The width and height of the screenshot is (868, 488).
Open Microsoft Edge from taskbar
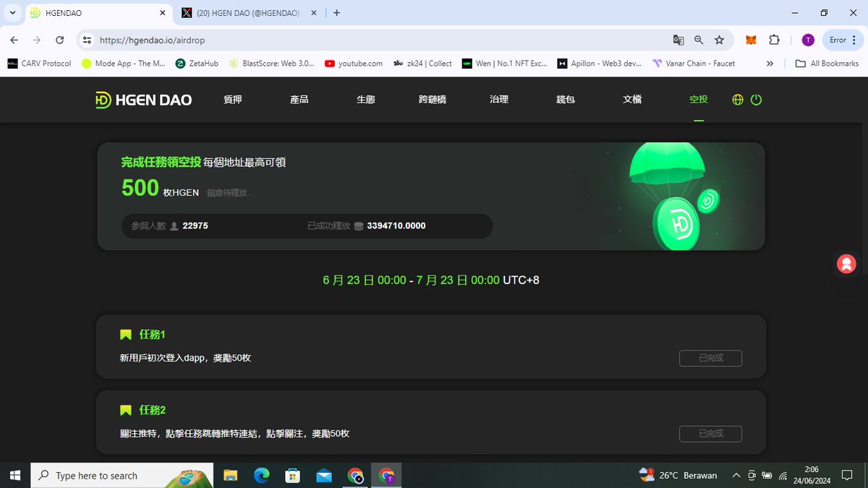(x=261, y=475)
